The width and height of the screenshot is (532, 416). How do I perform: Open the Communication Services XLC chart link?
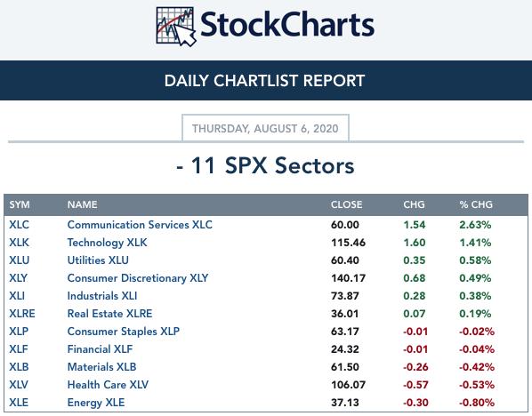pos(140,225)
